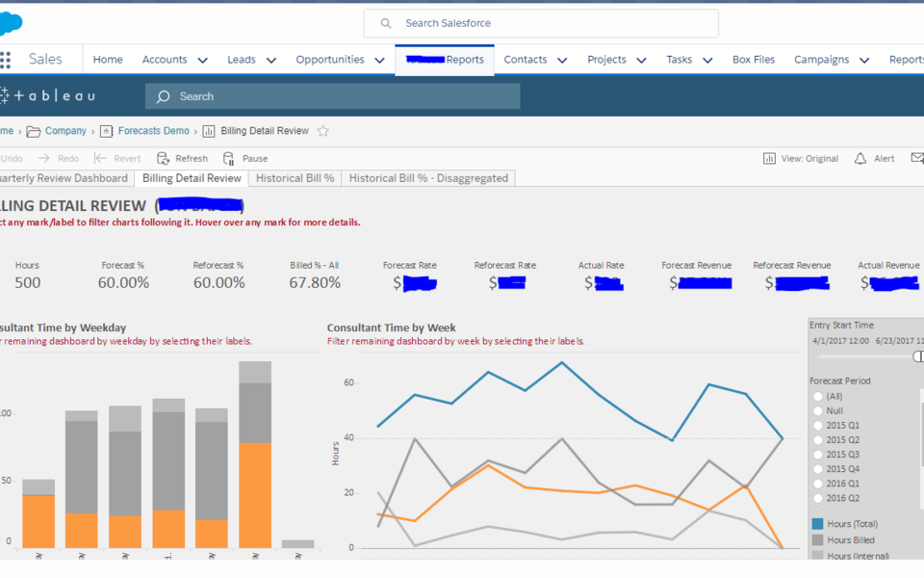The height and width of the screenshot is (578, 924).
Task: Select the 2016 Q1 radio option
Action: coord(818,484)
